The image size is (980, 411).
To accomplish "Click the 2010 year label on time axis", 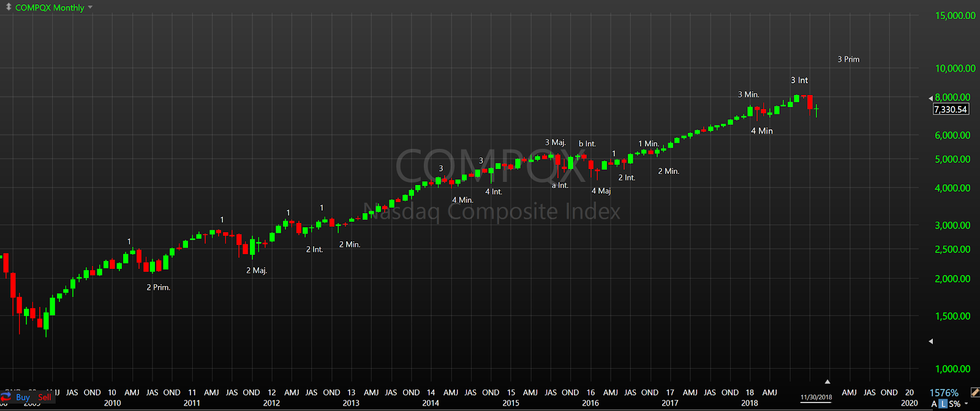I will pos(112,403).
